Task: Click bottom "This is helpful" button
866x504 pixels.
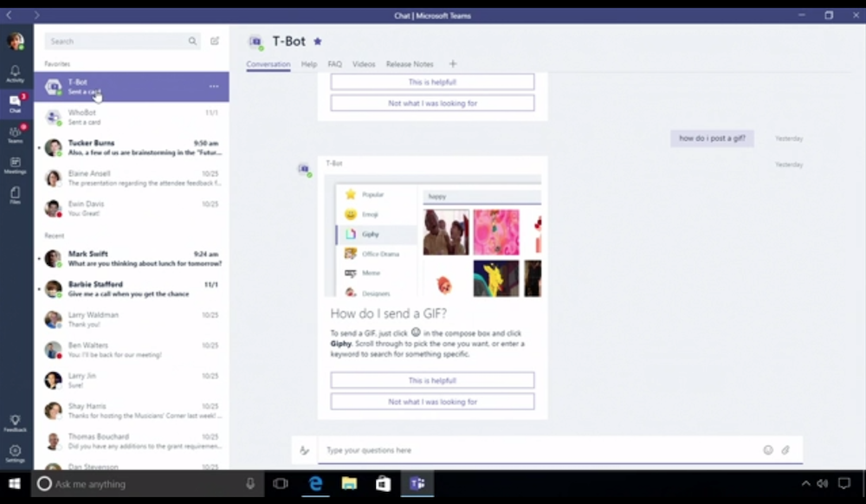Action: point(432,380)
